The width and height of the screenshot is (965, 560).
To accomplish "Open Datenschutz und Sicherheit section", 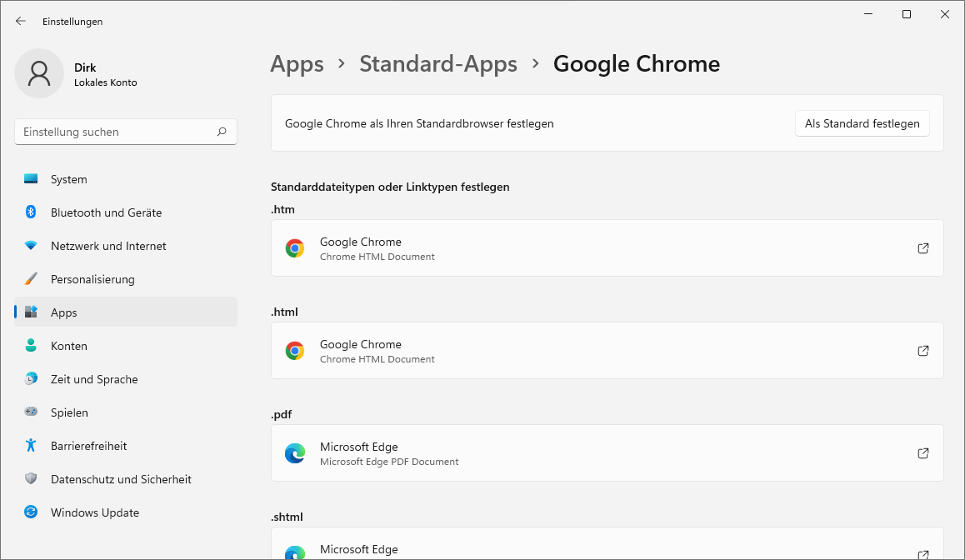I will point(121,479).
